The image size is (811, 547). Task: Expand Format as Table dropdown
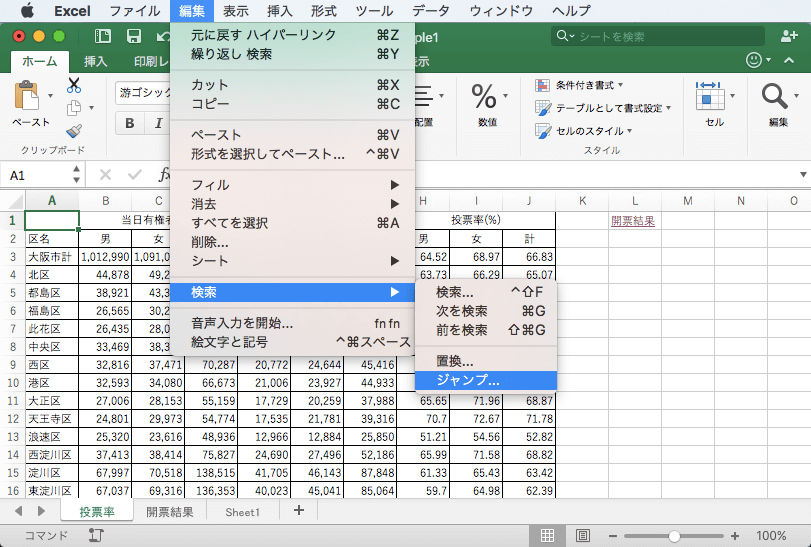(x=669, y=108)
